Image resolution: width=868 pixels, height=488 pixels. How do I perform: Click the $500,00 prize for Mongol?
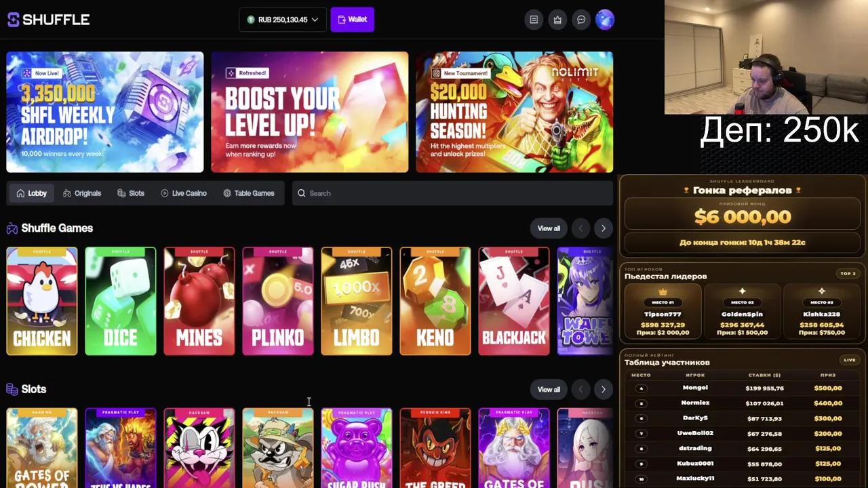(828, 388)
